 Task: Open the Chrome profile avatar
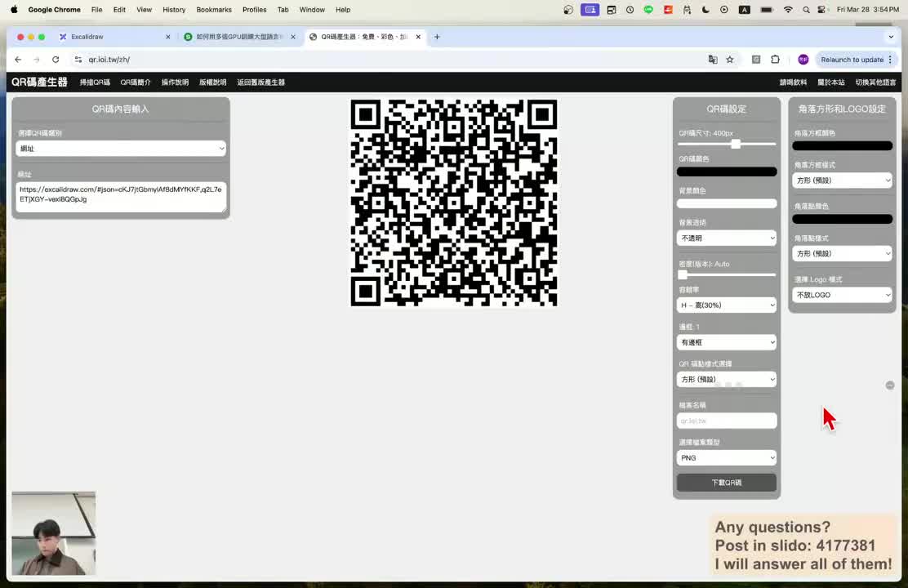(803, 60)
